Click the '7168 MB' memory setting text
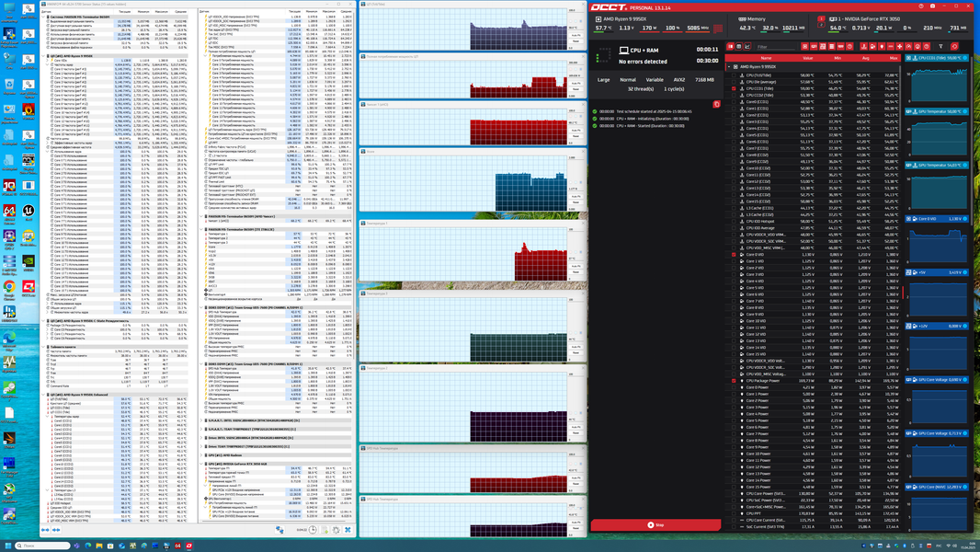The height and width of the screenshot is (552, 980). tap(704, 80)
